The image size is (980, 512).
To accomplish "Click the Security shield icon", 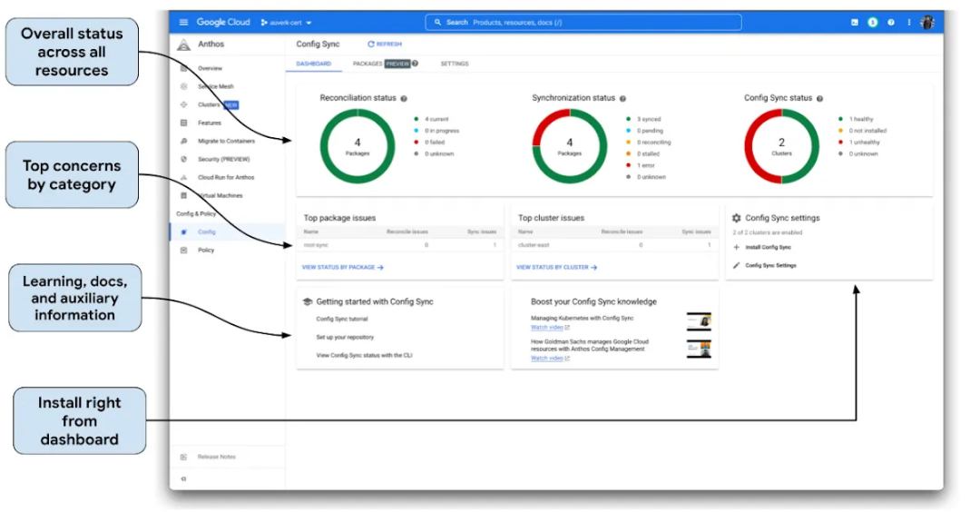I will [x=183, y=159].
